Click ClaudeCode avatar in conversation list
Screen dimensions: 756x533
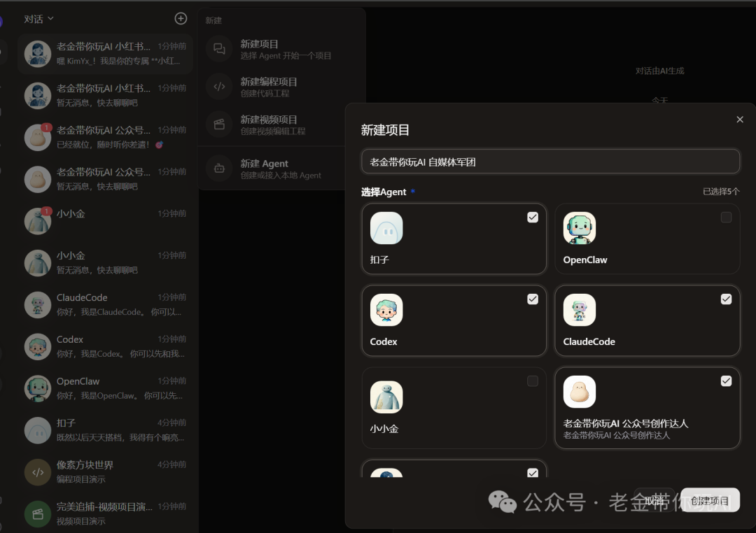[x=38, y=304]
